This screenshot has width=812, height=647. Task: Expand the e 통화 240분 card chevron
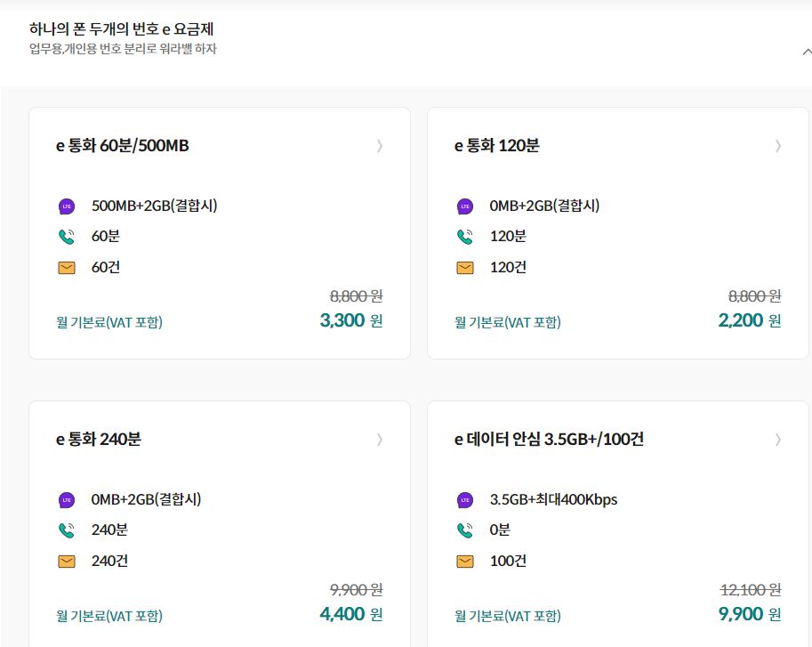click(x=380, y=440)
